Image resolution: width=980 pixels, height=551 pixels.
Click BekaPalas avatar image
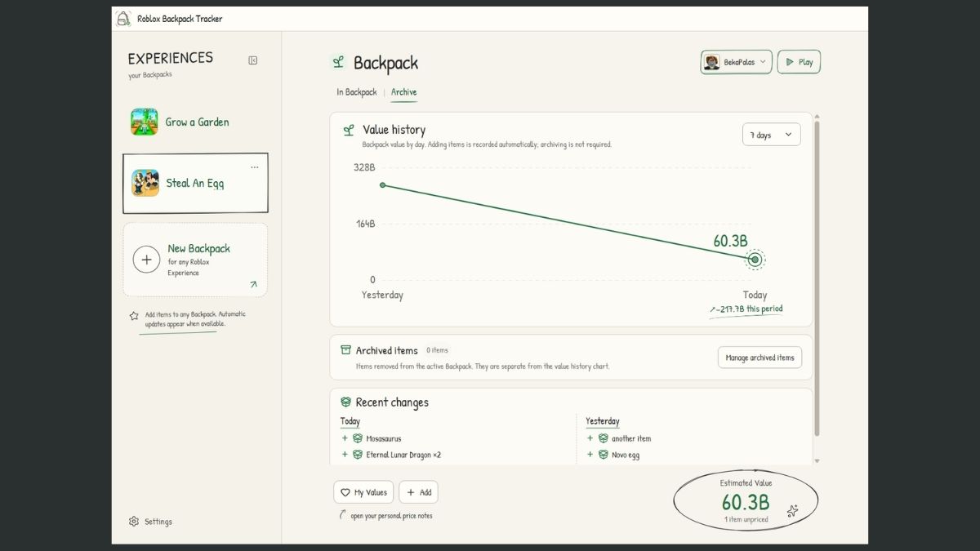tap(712, 62)
